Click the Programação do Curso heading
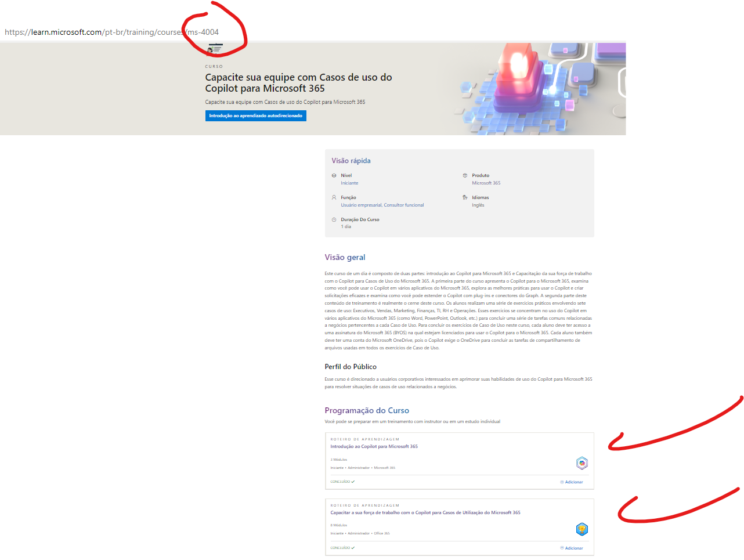This screenshot has height=560, width=744. coord(367,410)
